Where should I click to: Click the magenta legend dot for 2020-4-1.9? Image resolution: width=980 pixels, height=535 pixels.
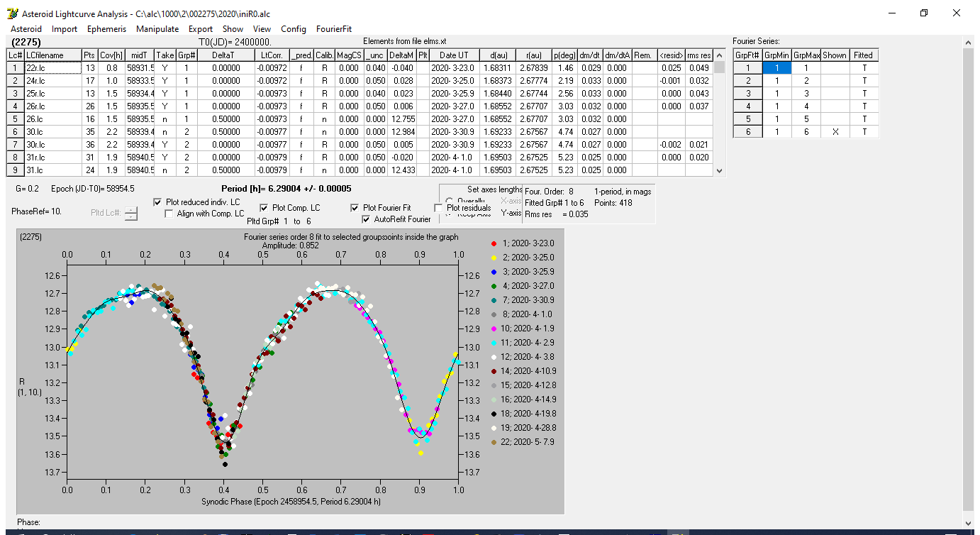point(494,329)
